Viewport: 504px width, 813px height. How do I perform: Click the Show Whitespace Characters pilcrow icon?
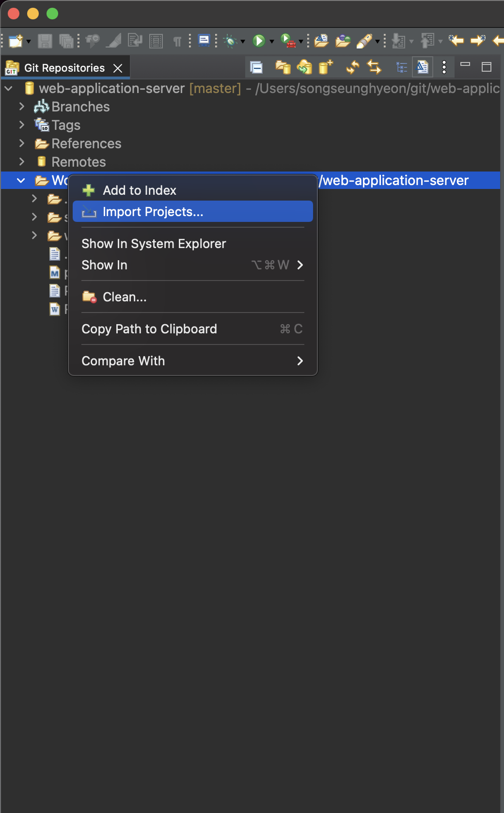pos(177,41)
